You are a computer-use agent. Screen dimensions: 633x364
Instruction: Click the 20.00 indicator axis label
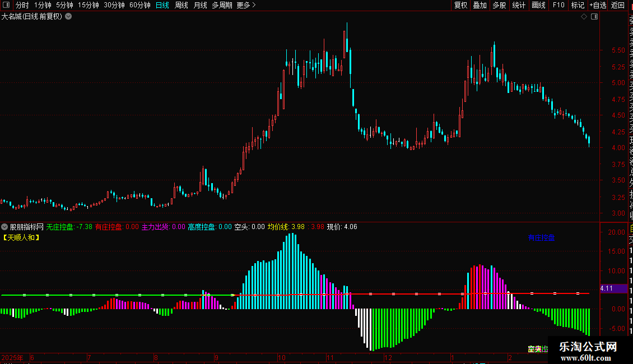click(x=616, y=232)
